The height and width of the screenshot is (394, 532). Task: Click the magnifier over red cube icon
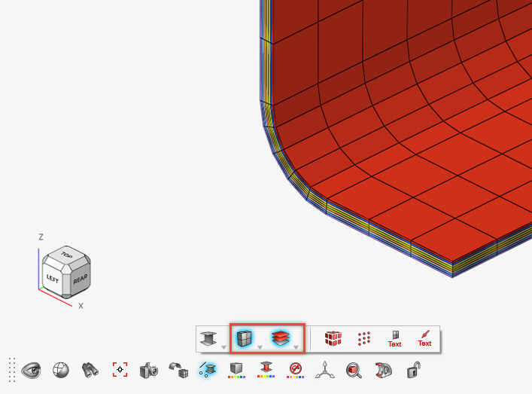[x=354, y=370]
